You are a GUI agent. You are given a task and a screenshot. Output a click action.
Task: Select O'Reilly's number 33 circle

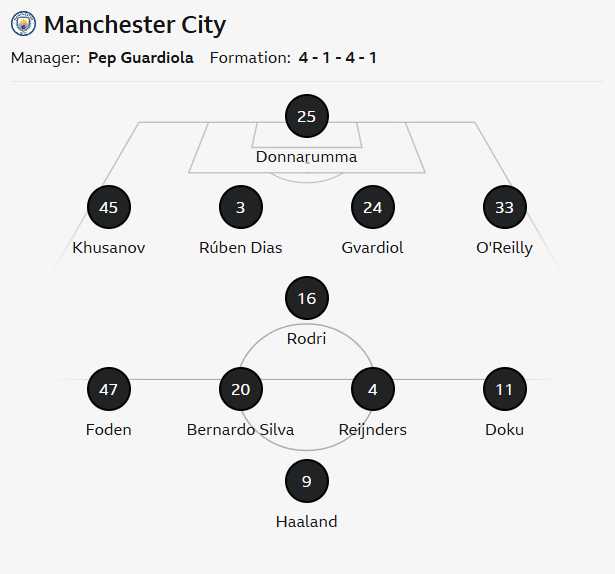click(504, 208)
